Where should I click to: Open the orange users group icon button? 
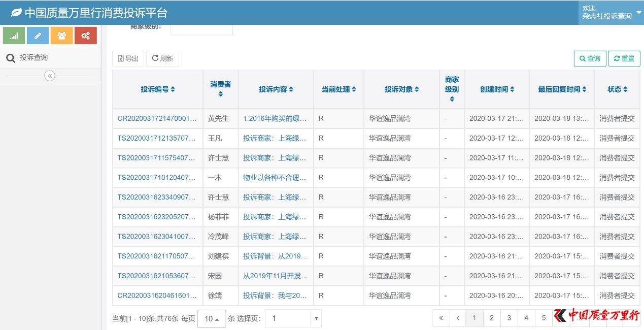[61, 36]
